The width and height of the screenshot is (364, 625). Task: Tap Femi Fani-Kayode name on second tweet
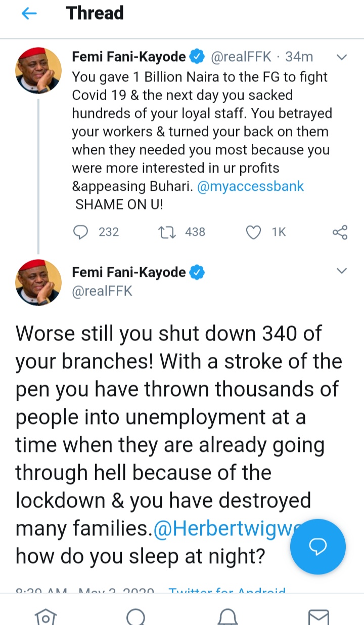click(129, 272)
